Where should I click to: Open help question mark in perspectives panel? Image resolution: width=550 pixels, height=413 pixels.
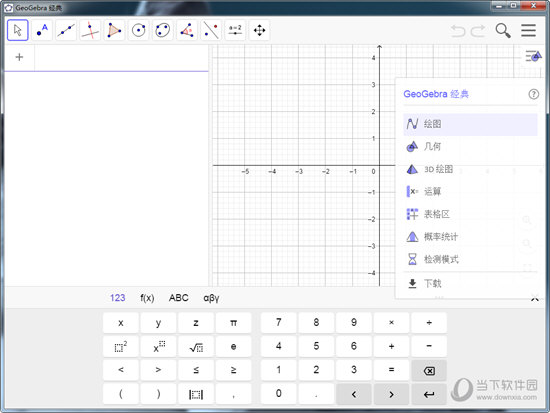coord(534,94)
